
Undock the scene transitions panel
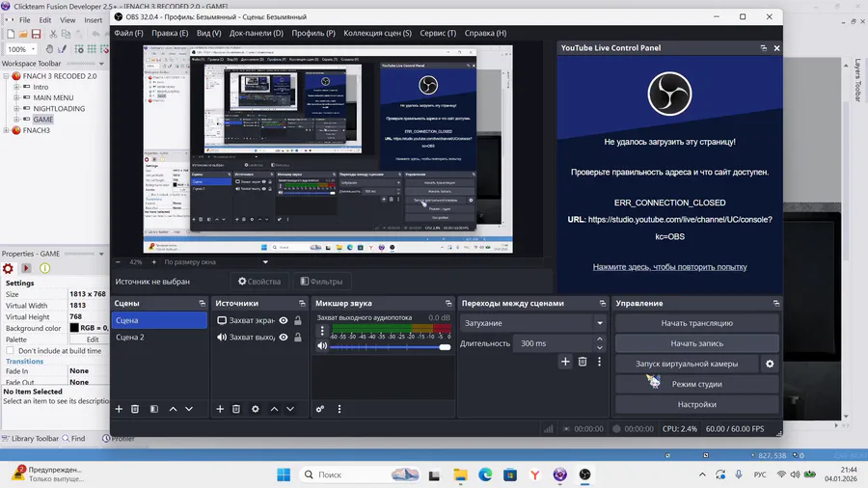point(602,303)
